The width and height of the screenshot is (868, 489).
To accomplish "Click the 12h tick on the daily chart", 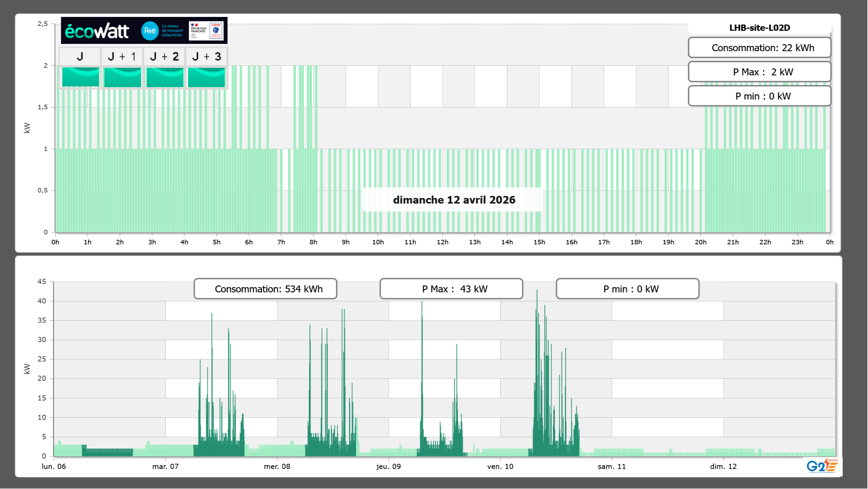I will click(442, 242).
